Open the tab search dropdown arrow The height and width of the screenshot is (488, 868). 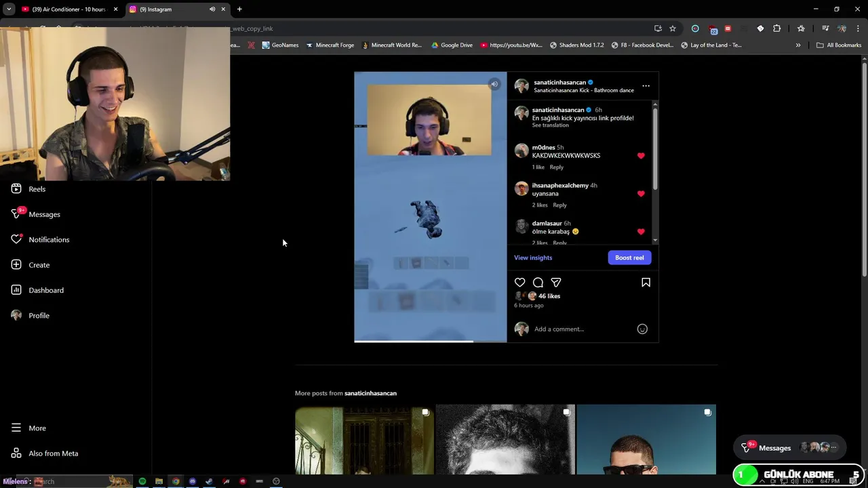(8, 9)
